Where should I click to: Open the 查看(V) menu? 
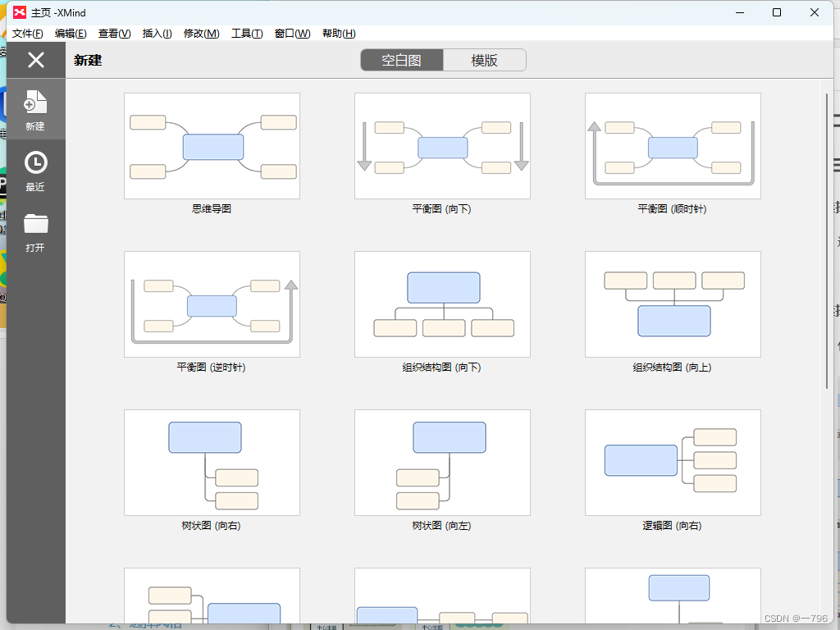tap(115, 33)
